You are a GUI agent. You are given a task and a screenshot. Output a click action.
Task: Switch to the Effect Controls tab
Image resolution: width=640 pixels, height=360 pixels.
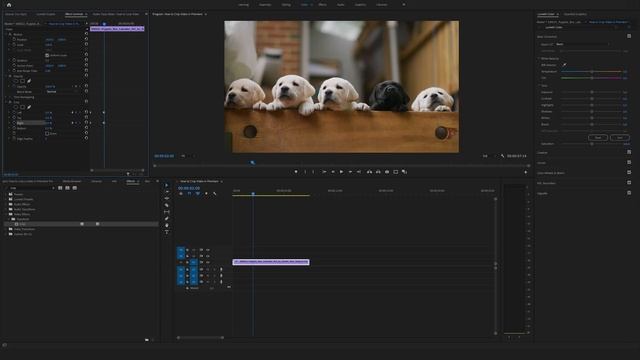click(74, 14)
